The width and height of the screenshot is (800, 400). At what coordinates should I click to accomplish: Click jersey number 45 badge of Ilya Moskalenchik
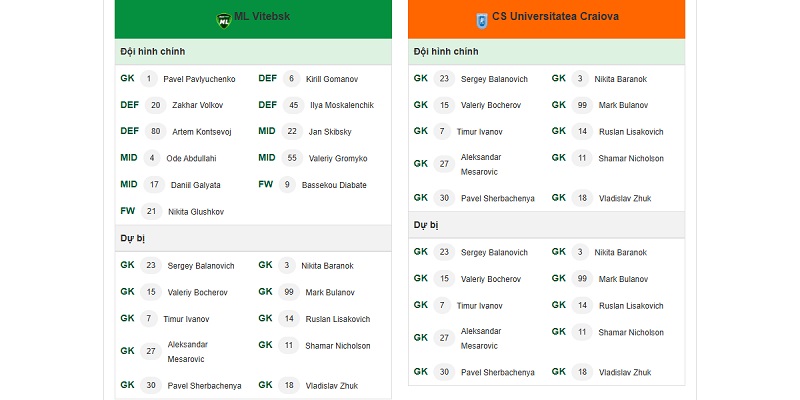click(x=293, y=105)
